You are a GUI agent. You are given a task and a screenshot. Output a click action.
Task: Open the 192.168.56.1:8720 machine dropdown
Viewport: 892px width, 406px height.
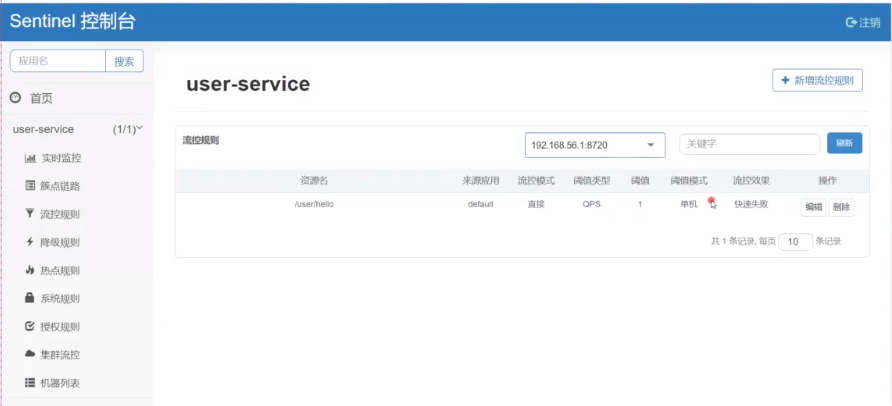(x=594, y=145)
